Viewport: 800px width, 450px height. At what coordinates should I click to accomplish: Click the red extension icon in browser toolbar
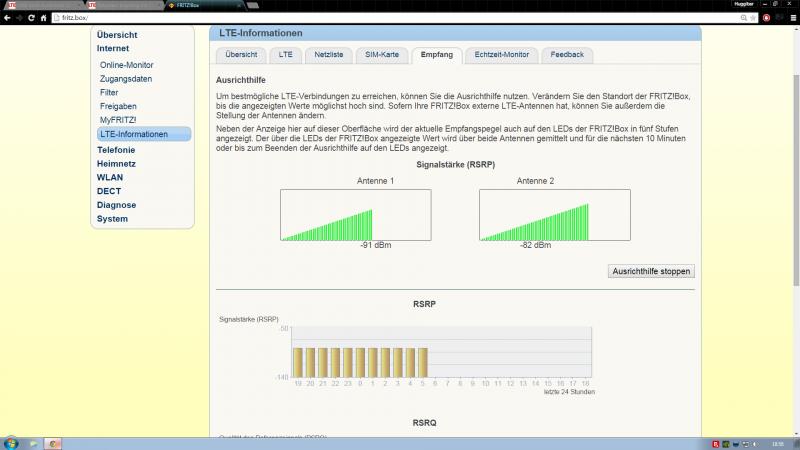click(x=766, y=18)
